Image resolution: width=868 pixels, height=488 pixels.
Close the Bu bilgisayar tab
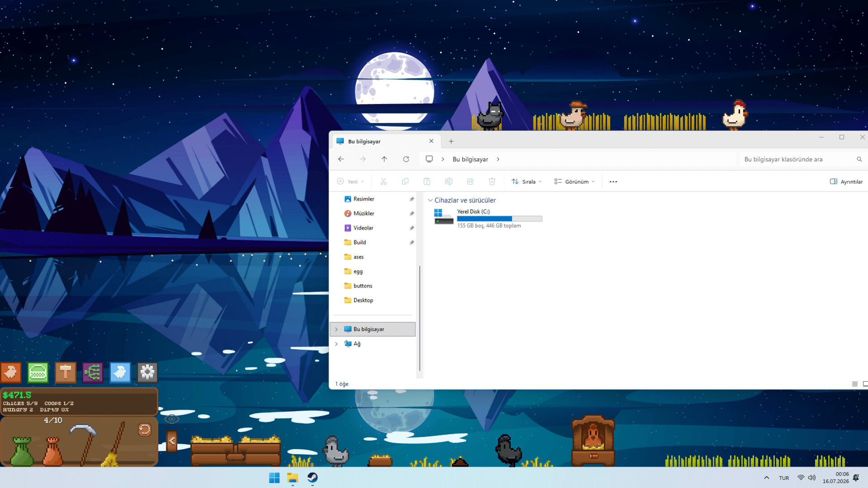pos(431,141)
